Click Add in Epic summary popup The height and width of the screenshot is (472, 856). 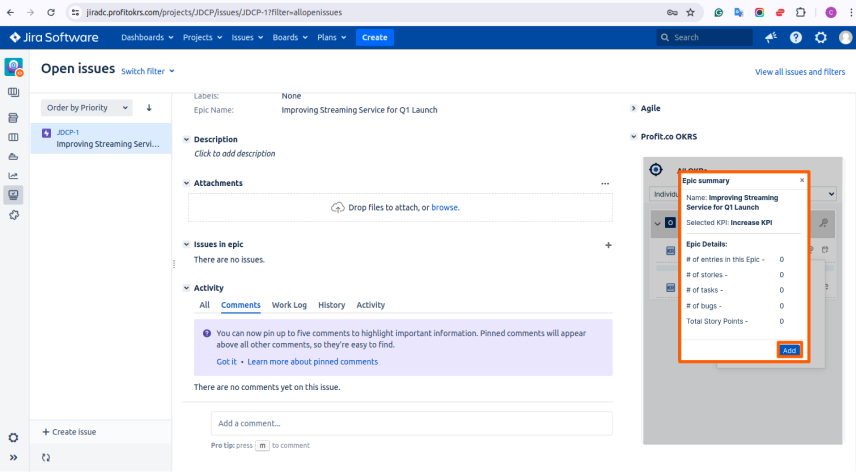[x=789, y=350]
